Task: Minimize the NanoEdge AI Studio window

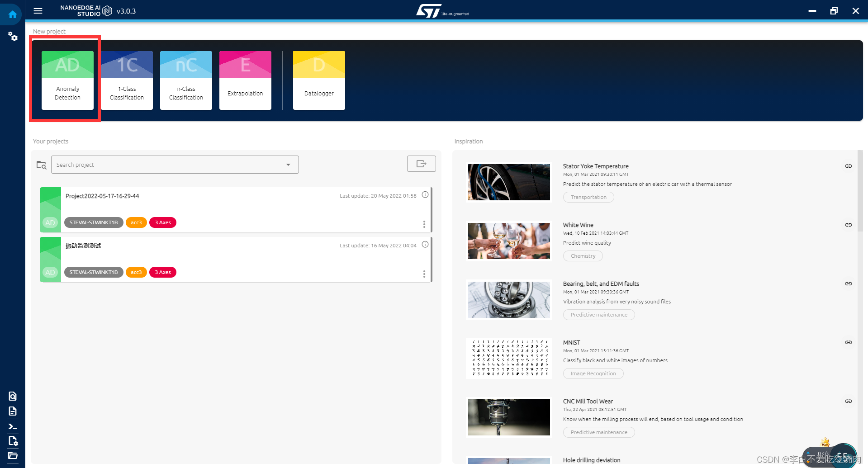Action: pos(812,11)
